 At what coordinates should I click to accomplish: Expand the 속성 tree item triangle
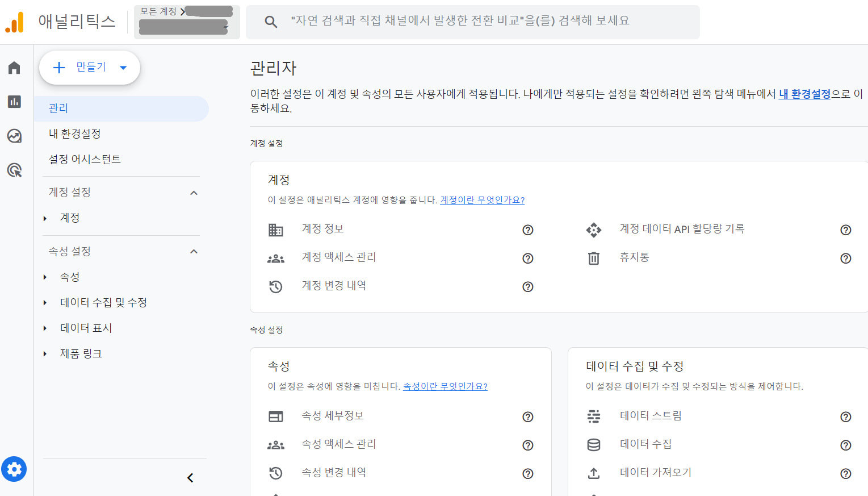tap(45, 277)
